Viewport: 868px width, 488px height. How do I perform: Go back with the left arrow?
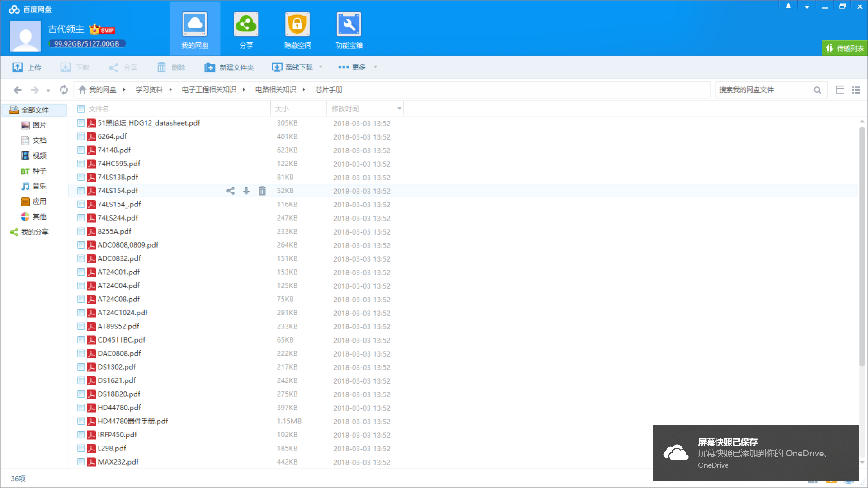coord(18,90)
